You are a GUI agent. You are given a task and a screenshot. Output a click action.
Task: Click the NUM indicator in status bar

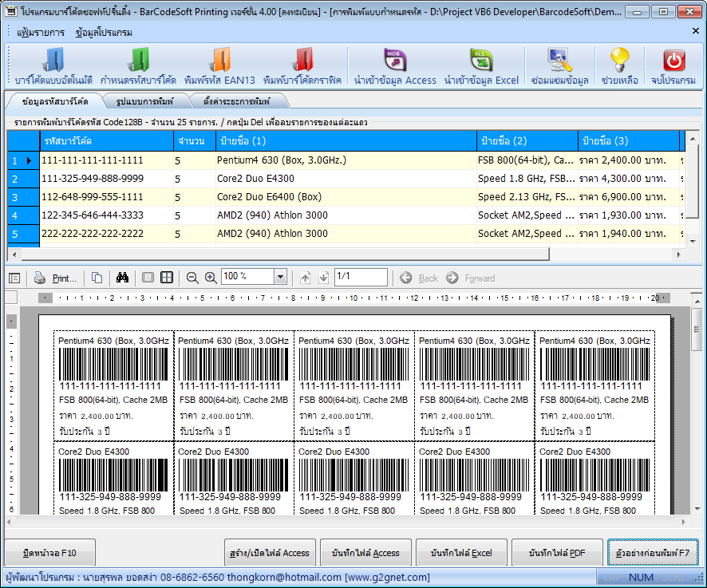(641, 577)
